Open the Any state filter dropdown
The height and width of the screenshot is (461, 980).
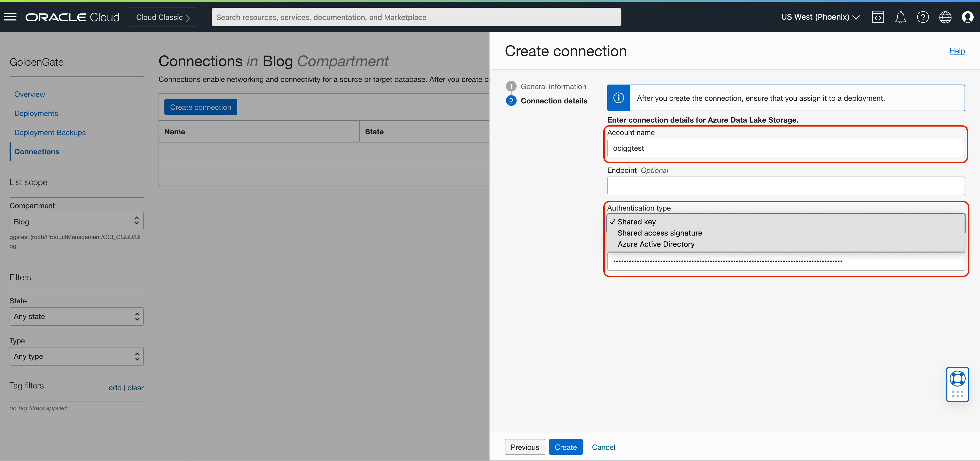(76, 316)
